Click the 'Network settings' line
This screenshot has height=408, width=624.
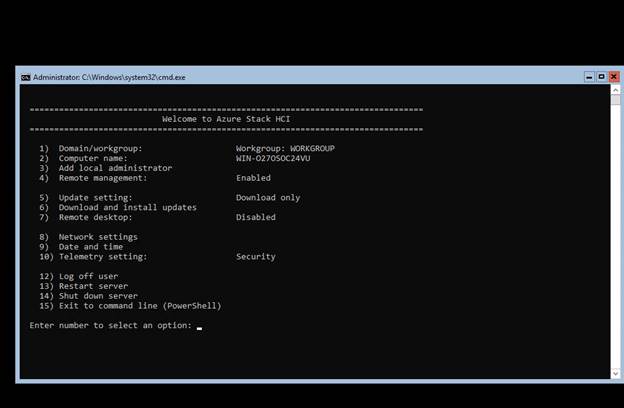[x=88, y=237]
